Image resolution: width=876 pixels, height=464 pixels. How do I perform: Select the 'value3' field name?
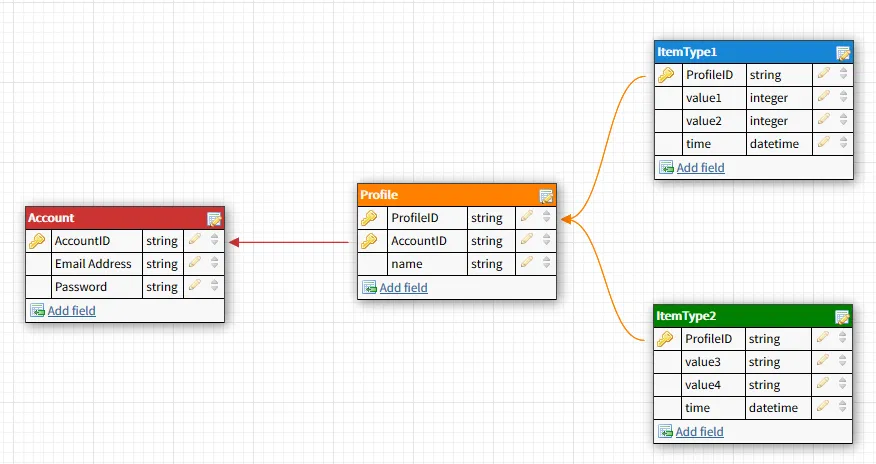(x=703, y=362)
